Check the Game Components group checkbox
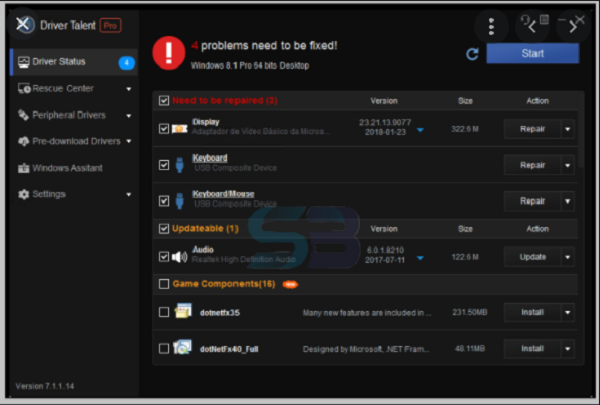This screenshot has height=405, width=600. click(x=164, y=284)
